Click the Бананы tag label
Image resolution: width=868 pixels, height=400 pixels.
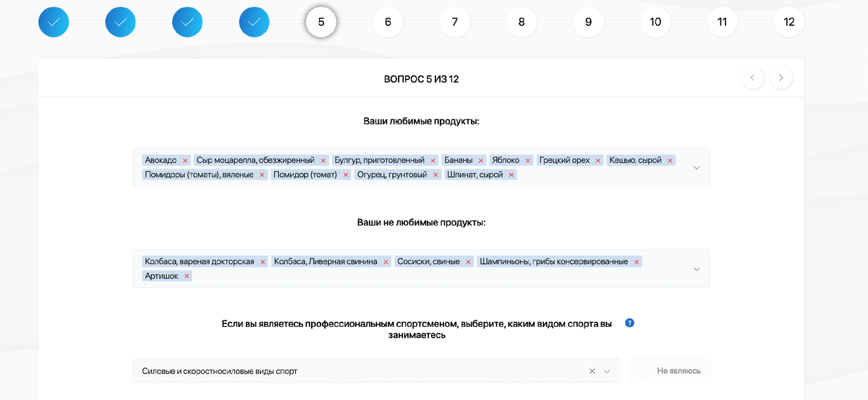[459, 161]
